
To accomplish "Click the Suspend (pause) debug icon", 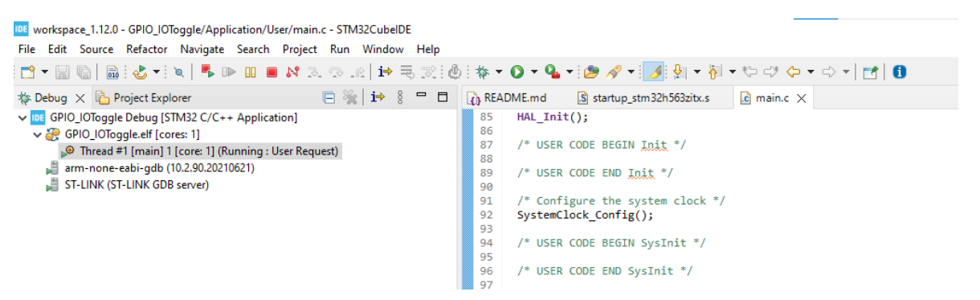I will 251,72.
